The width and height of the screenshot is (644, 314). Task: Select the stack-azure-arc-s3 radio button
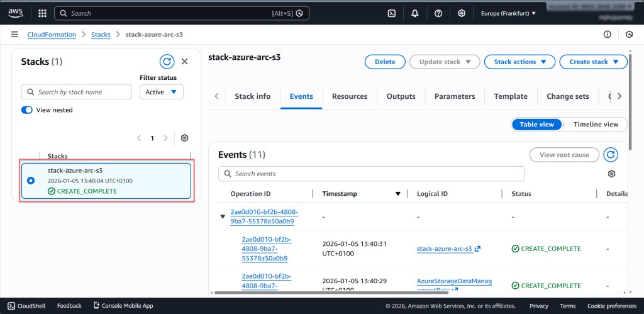pos(31,181)
